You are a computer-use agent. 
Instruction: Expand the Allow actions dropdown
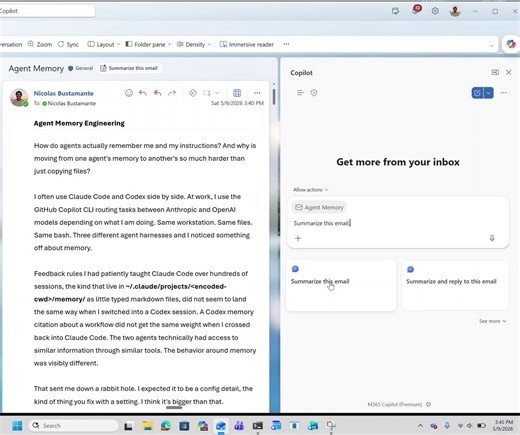pos(311,190)
